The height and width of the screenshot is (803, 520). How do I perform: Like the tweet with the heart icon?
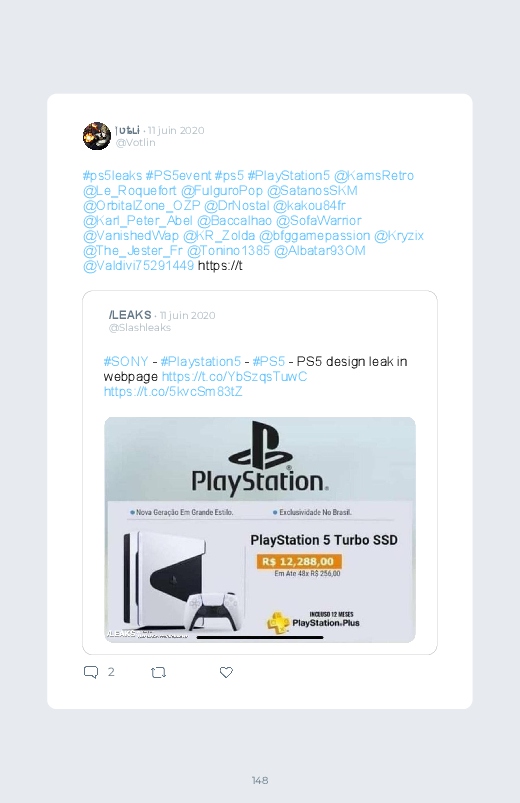click(226, 672)
